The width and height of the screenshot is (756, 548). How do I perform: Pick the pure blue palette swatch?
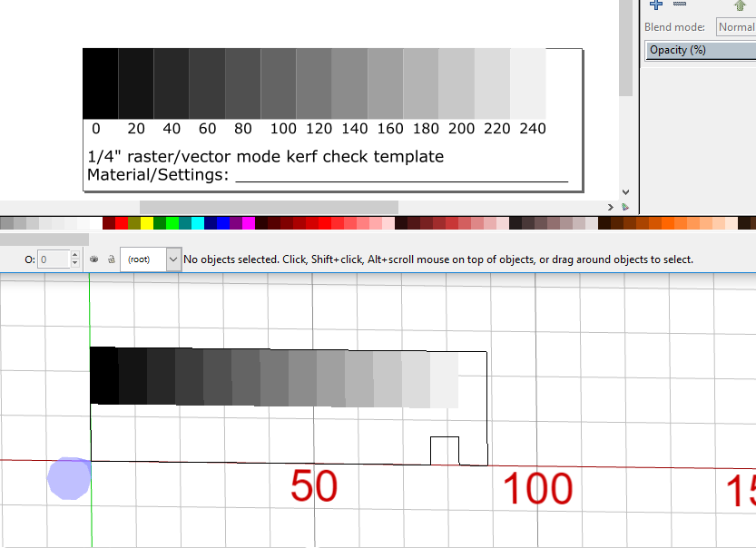click(x=223, y=223)
